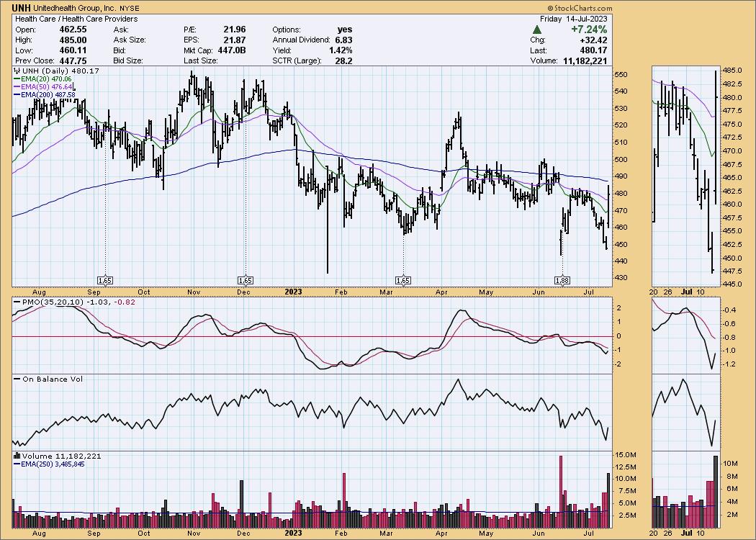
Task: Click the green up-arrow change indicator
Action: [x=536, y=30]
